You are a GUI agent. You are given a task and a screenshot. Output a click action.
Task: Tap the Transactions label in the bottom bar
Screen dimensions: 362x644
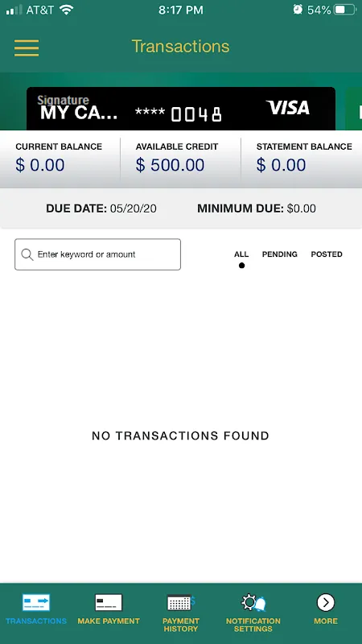(x=36, y=621)
